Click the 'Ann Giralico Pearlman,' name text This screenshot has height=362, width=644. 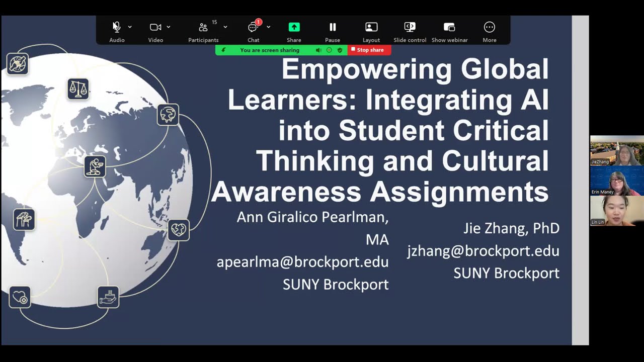pos(312,217)
